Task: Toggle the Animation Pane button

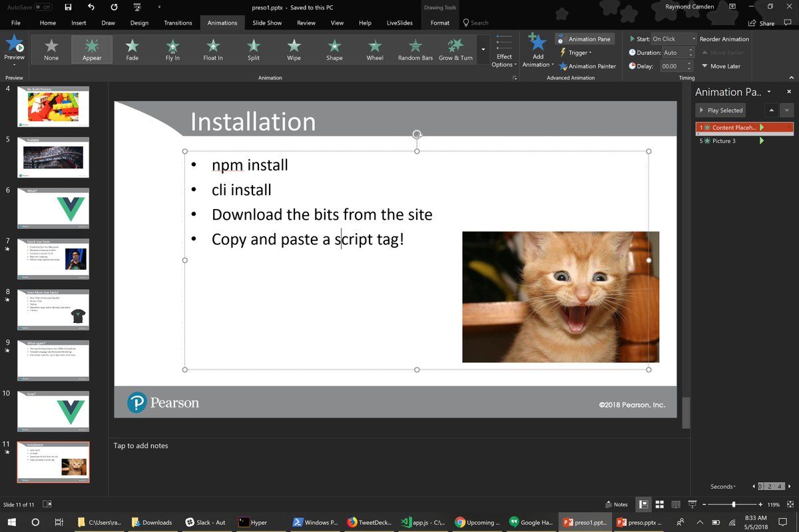Action: [584, 39]
